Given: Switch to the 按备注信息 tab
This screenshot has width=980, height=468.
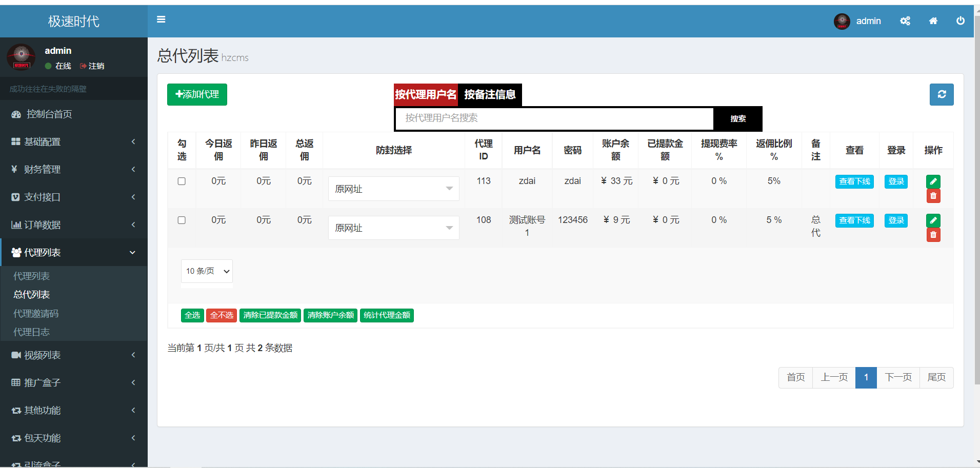Looking at the screenshot, I should pyautogui.click(x=490, y=94).
